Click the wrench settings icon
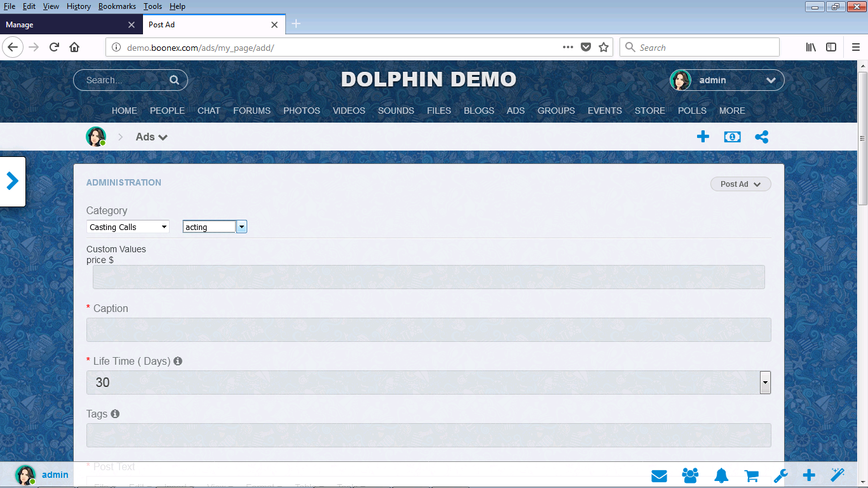This screenshot has width=868, height=488. (781, 475)
